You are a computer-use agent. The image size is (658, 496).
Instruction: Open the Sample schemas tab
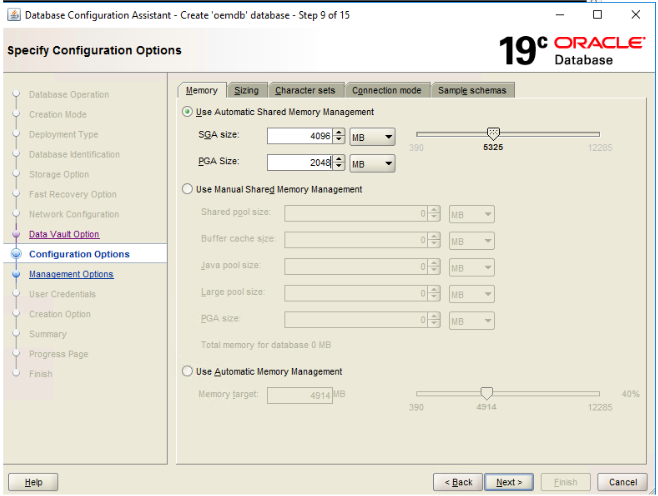472,90
